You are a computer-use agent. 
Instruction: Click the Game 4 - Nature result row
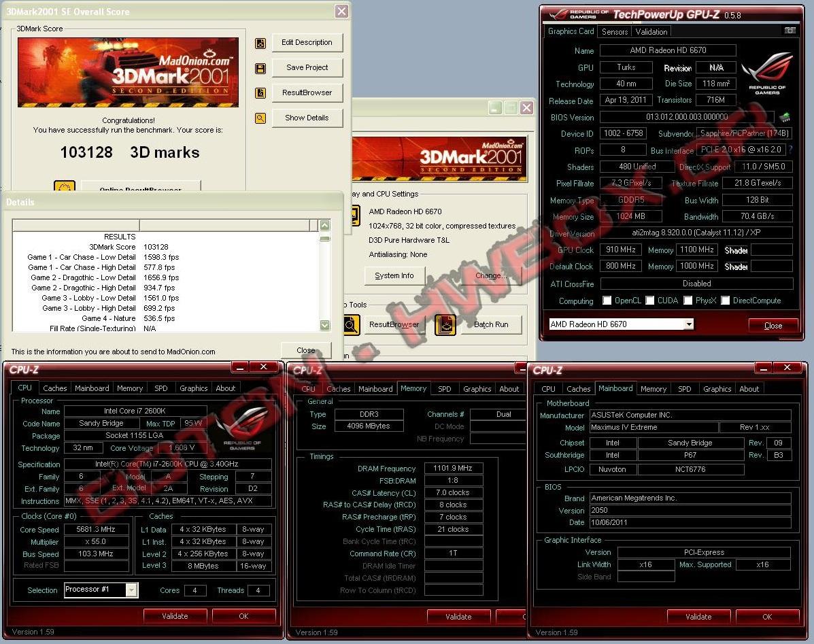pos(166,319)
